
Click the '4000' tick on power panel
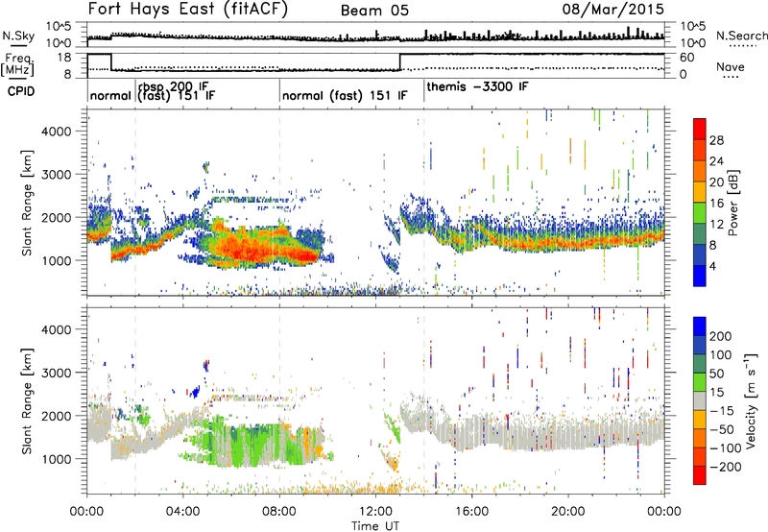click(57, 132)
